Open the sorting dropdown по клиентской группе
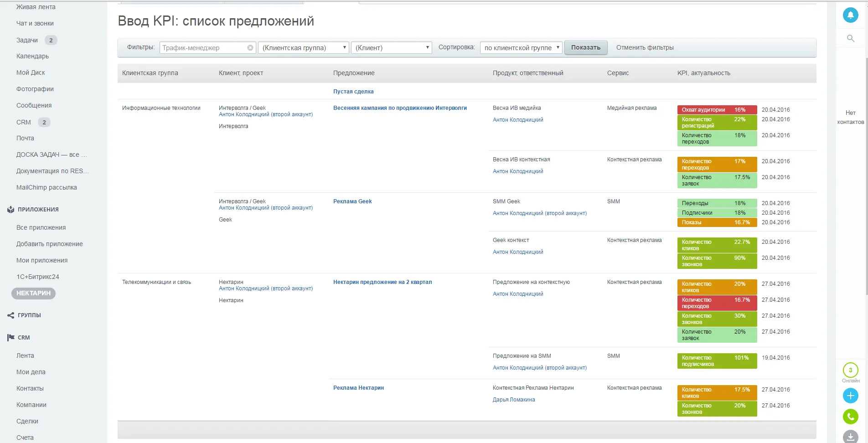Image resolution: width=868 pixels, height=443 pixels. (x=521, y=48)
